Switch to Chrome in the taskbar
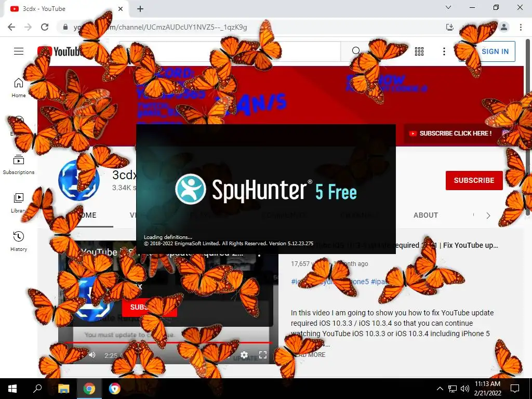Screen dimensions: 532x399 tap(89, 389)
